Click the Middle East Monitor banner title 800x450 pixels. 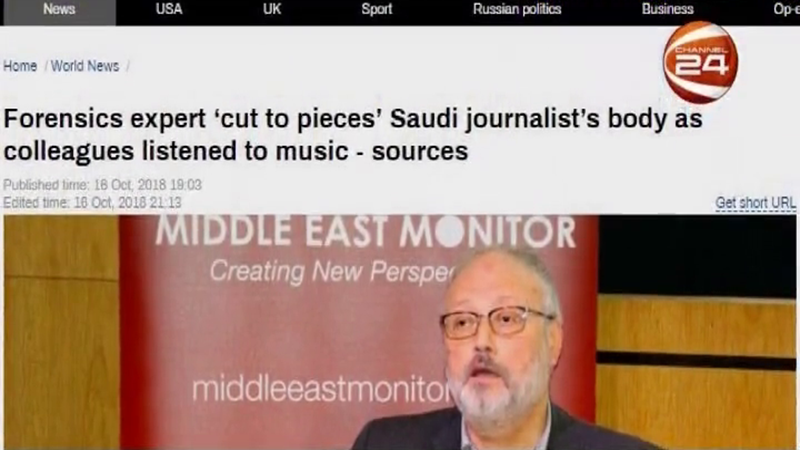point(365,232)
